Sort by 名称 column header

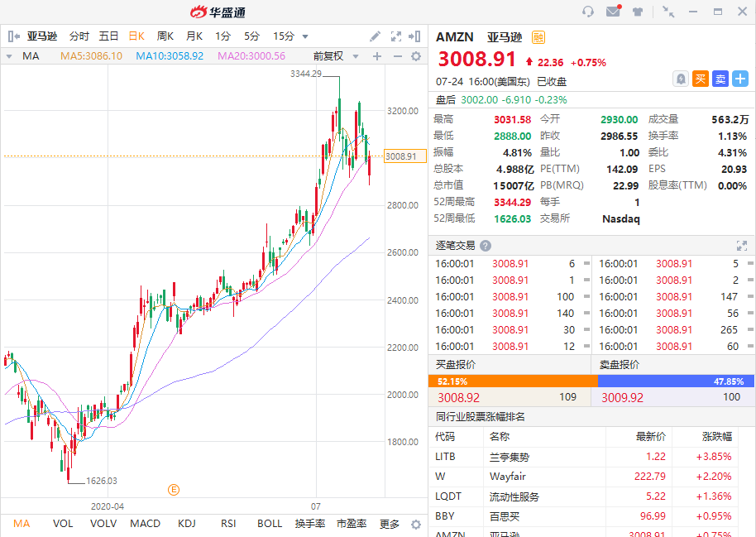[x=500, y=437]
